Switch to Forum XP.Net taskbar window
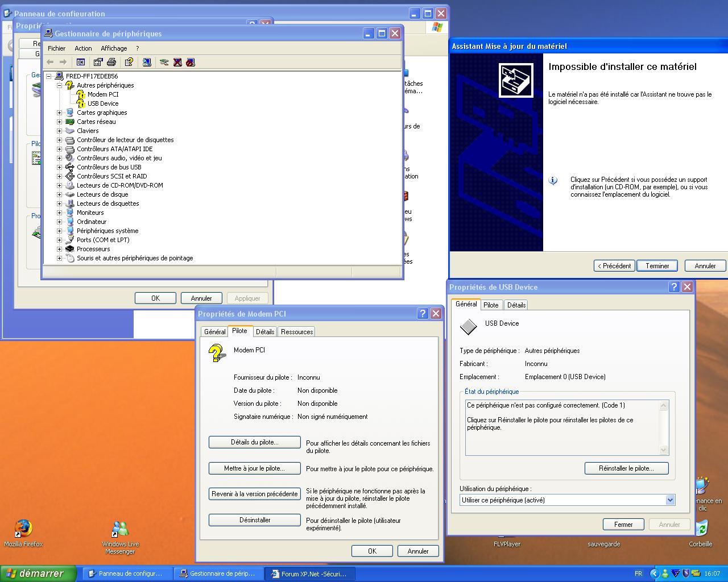 [311, 574]
